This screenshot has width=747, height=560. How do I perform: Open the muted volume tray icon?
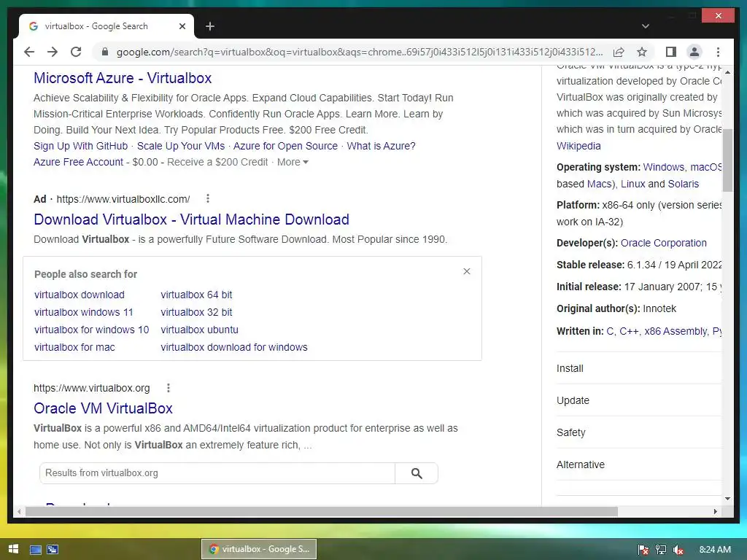pos(678,550)
